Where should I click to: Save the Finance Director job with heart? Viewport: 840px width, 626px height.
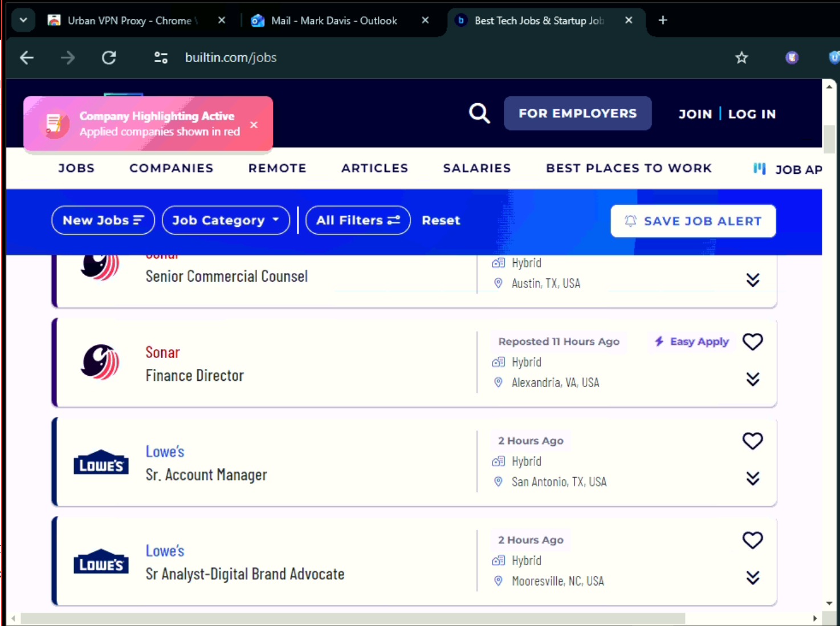coord(752,342)
